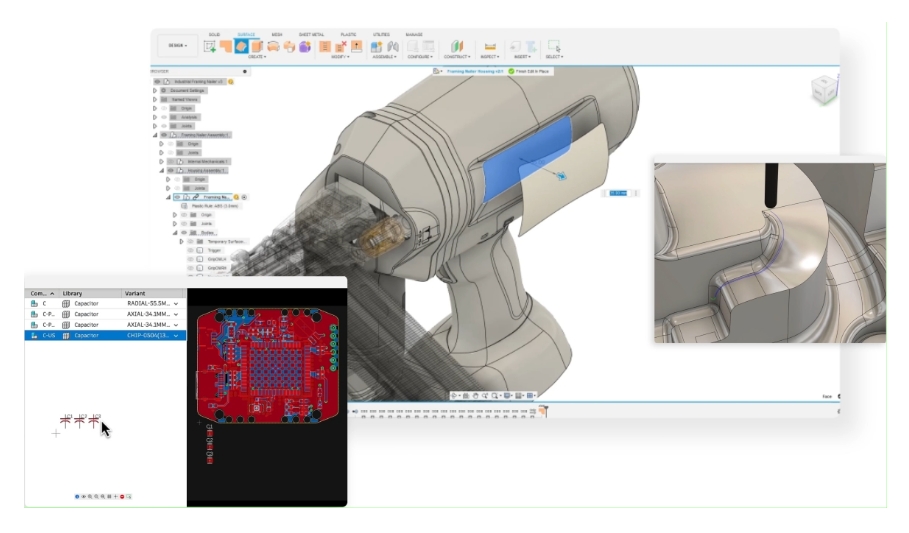Screen dimensions: 909x533
Task: Click the ViewCube in the corner
Action: [824, 90]
